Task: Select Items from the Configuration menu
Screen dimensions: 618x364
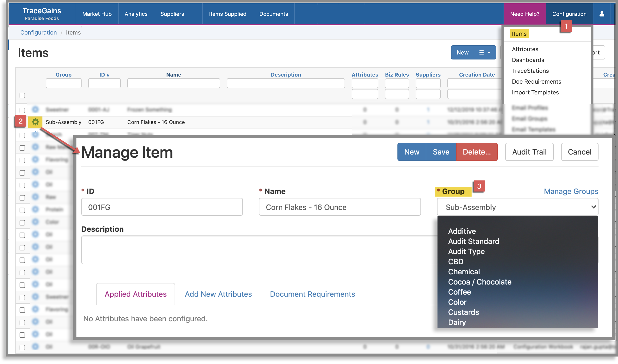Action: pos(519,34)
